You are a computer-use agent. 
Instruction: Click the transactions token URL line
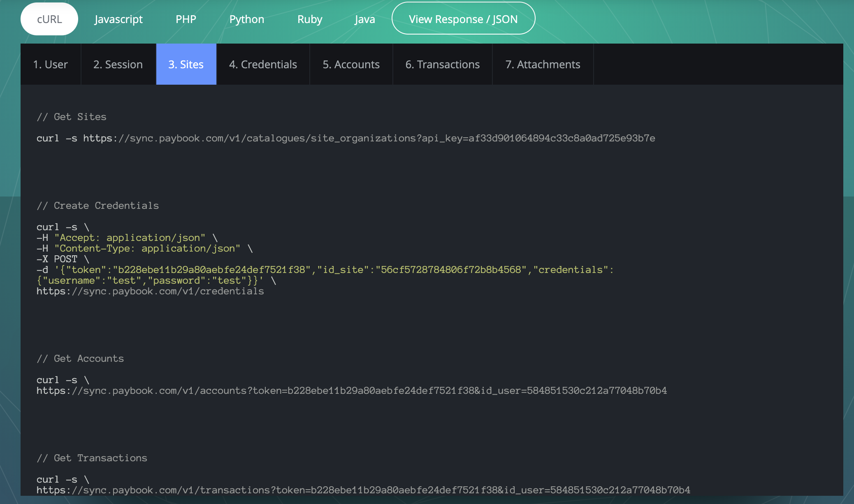point(363,490)
